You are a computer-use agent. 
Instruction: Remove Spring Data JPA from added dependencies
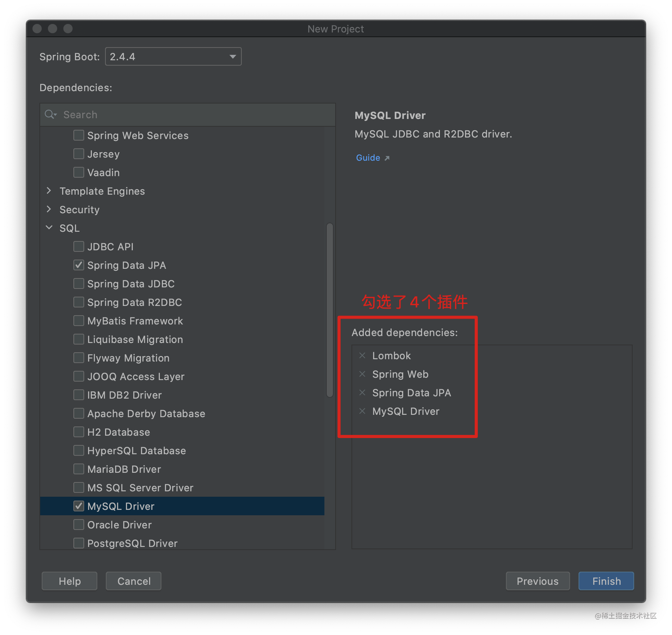[x=362, y=392]
